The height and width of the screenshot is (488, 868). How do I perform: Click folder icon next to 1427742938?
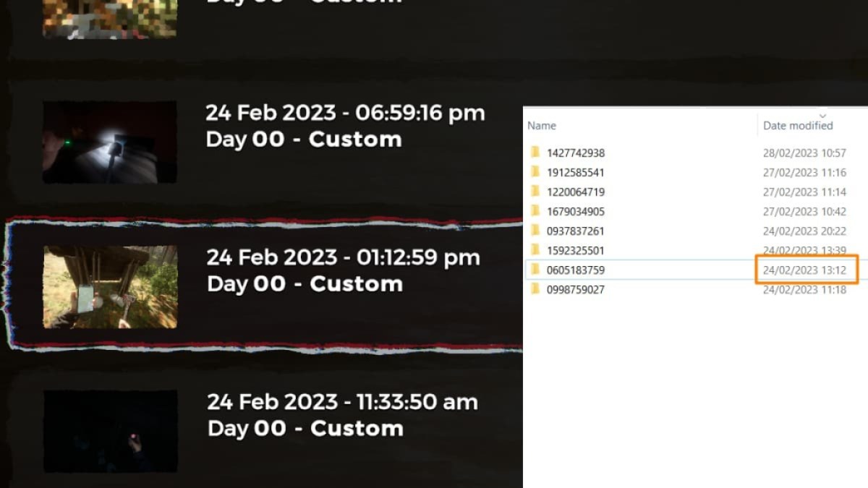535,153
